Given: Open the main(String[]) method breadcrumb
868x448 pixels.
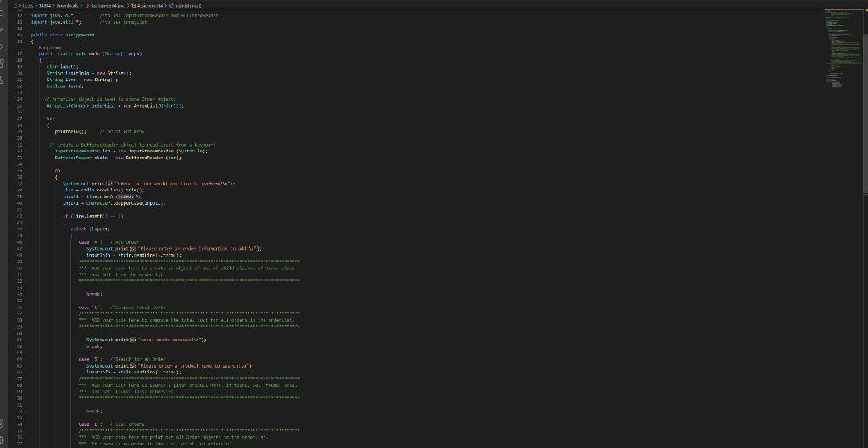Looking at the screenshot, I should click(185, 5).
